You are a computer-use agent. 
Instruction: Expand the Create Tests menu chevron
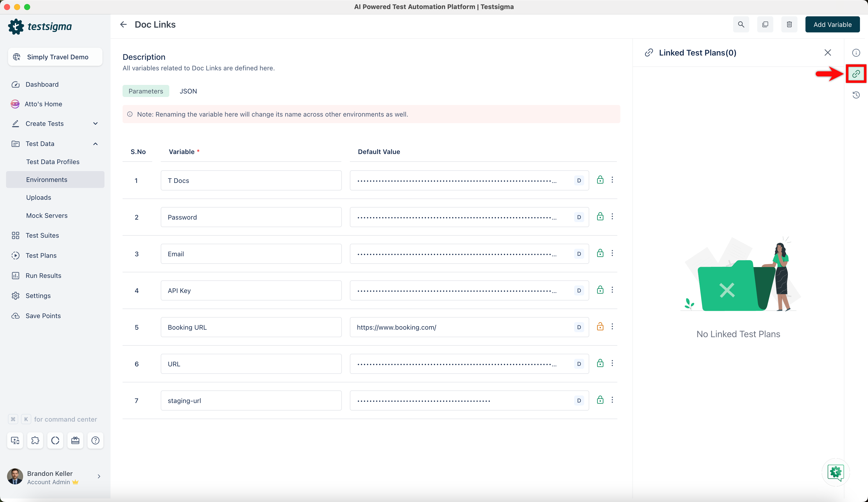pyautogui.click(x=95, y=123)
